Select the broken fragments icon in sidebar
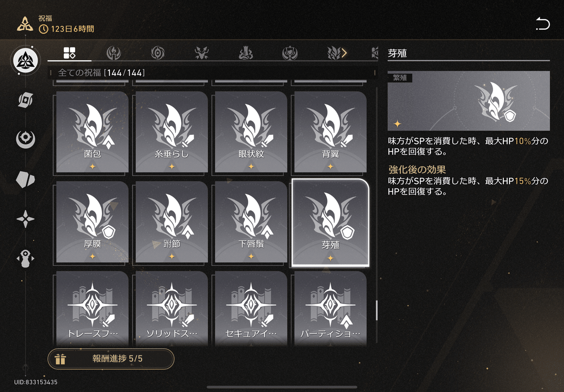This screenshot has width=564, height=392. click(x=25, y=179)
